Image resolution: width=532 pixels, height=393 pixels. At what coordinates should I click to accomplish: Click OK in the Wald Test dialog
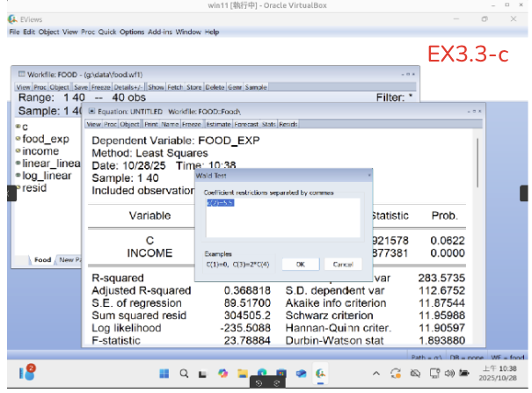coord(300,264)
